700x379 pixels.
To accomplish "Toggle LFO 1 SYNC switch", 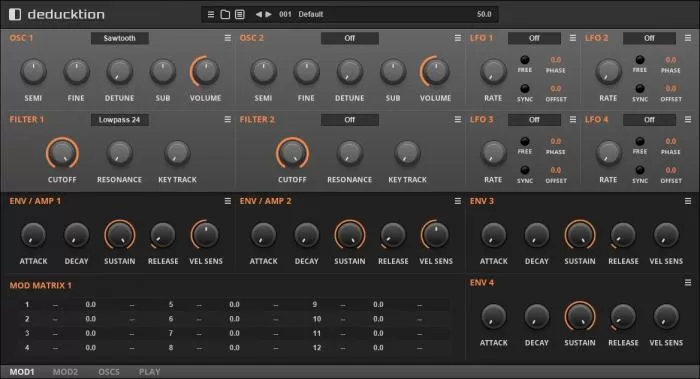I will [525, 88].
